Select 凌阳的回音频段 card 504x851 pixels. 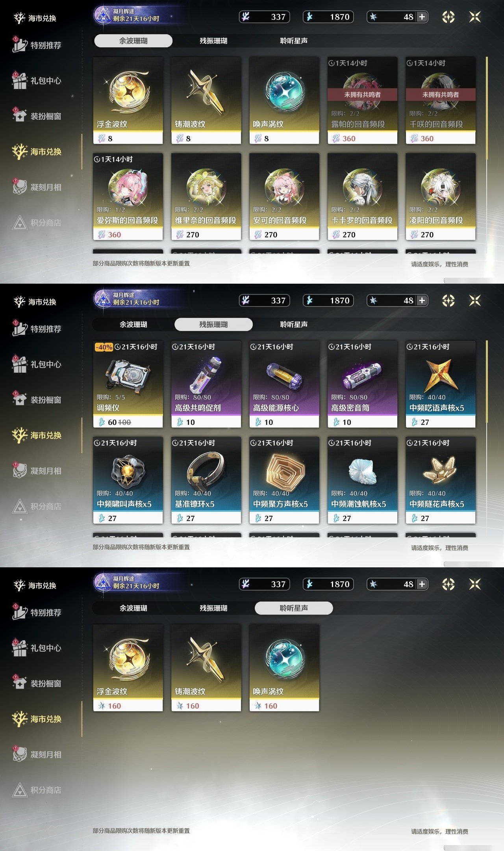click(x=441, y=197)
